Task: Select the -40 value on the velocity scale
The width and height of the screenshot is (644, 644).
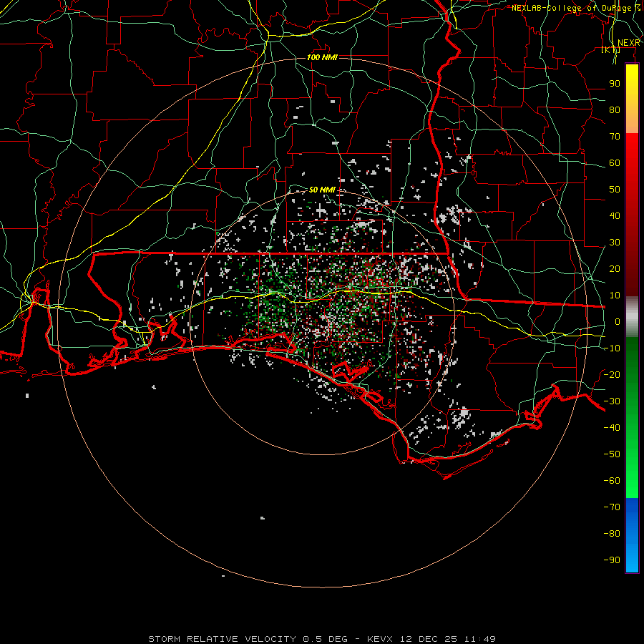Action: 612,428
